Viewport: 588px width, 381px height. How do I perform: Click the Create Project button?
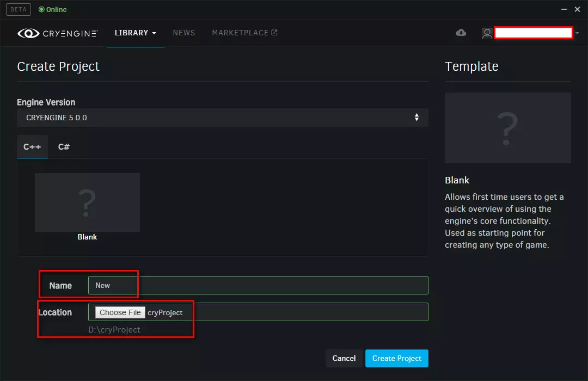point(397,358)
